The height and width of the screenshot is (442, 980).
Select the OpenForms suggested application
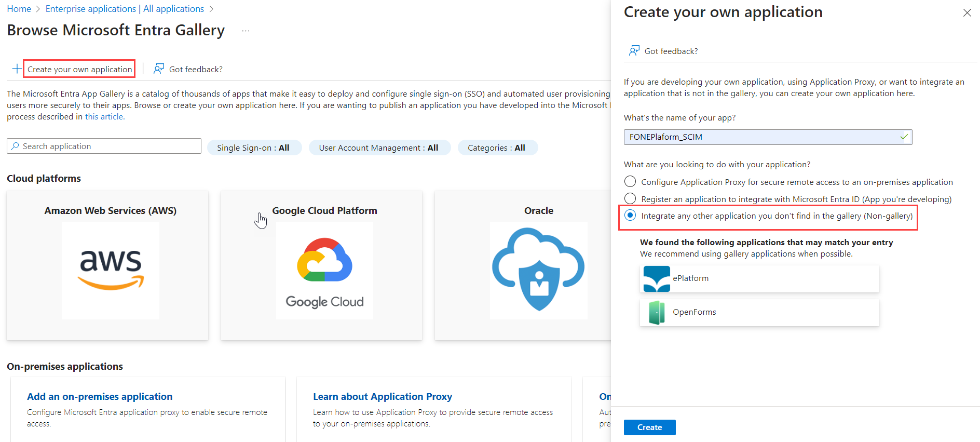pyautogui.click(x=759, y=313)
